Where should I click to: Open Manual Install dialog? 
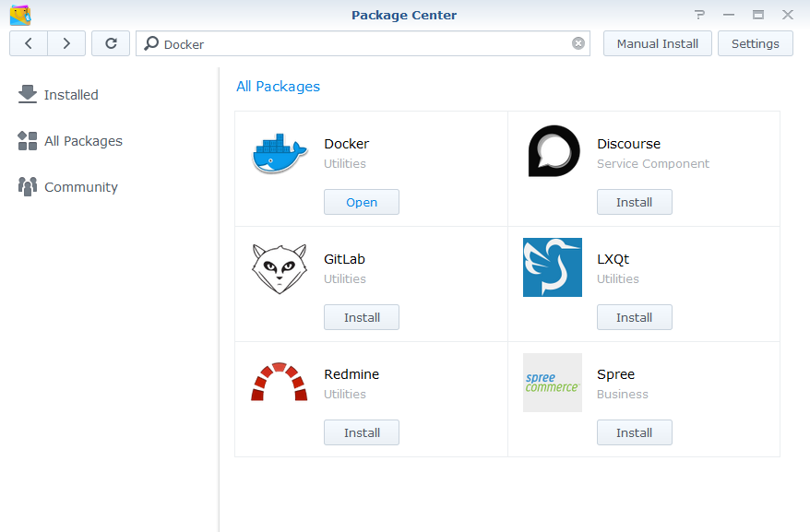point(657,43)
